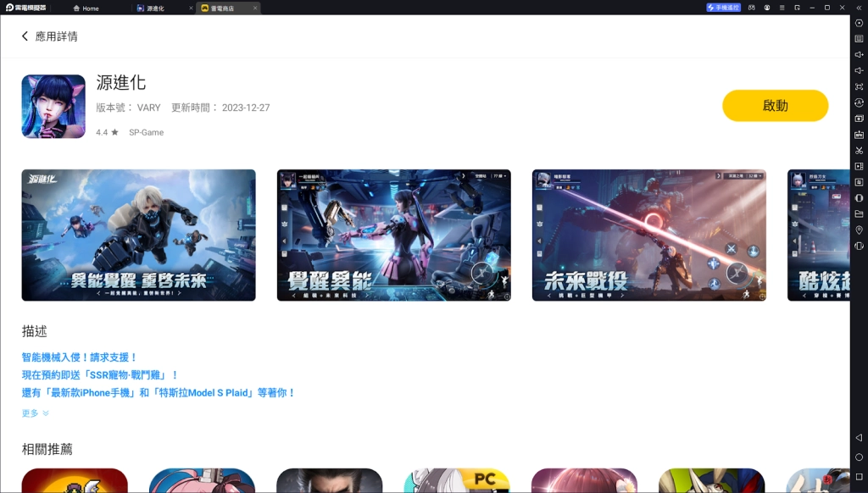Close the 源進化 tab

(x=191, y=8)
